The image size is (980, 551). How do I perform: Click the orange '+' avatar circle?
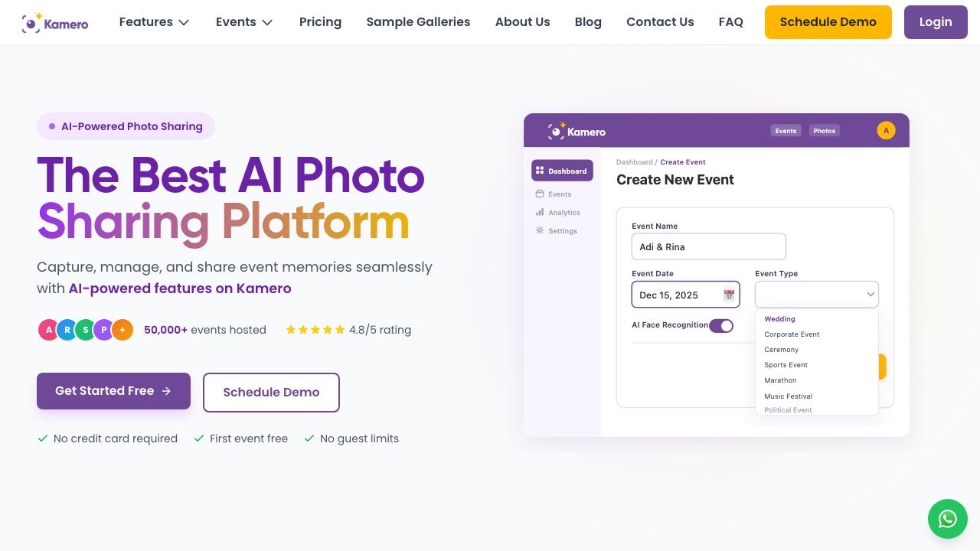point(122,330)
